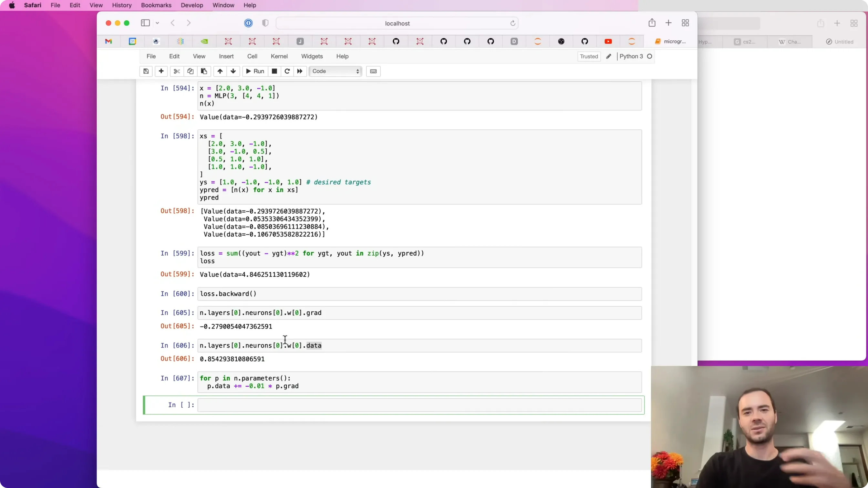Open the command palette keyboard icon
Image resolution: width=868 pixels, height=488 pixels.
[x=373, y=71]
